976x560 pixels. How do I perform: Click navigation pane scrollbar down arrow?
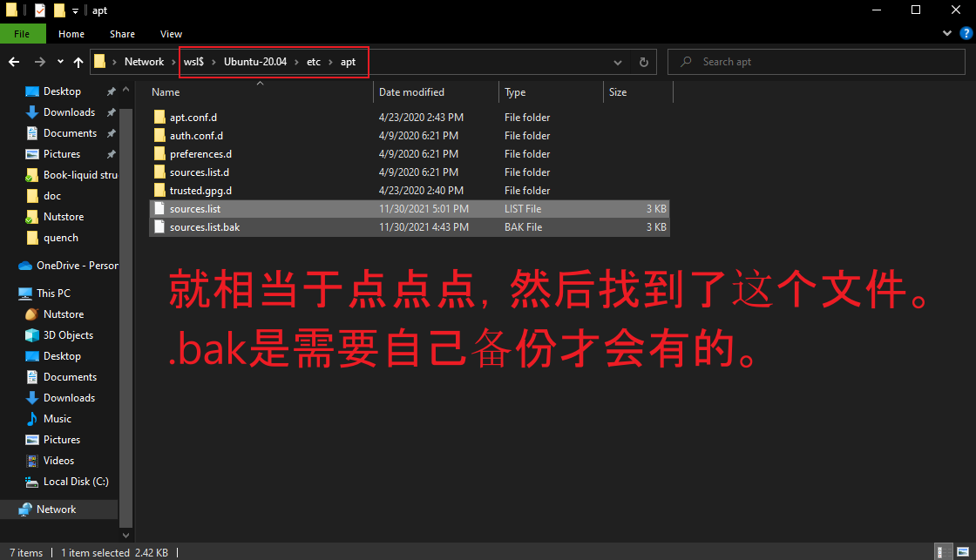pyautogui.click(x=125, y=535)
